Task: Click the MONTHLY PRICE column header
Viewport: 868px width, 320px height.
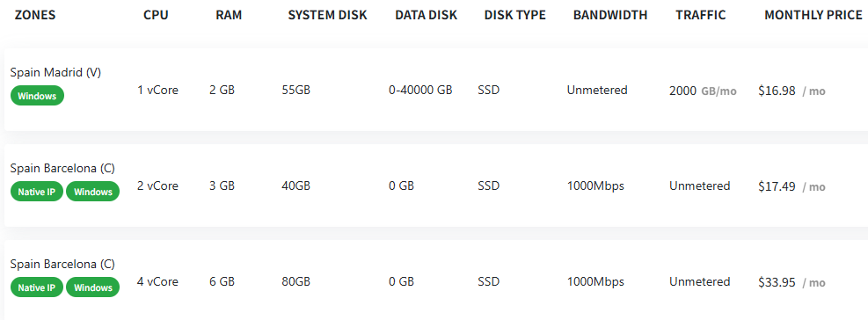Action: [x=813, y=16]
